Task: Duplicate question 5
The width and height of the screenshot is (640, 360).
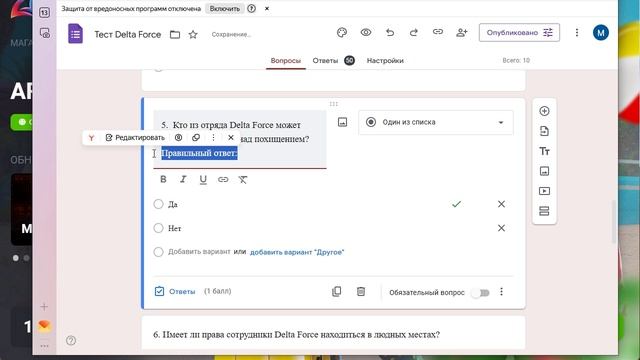Action: [x=337, y=291]
